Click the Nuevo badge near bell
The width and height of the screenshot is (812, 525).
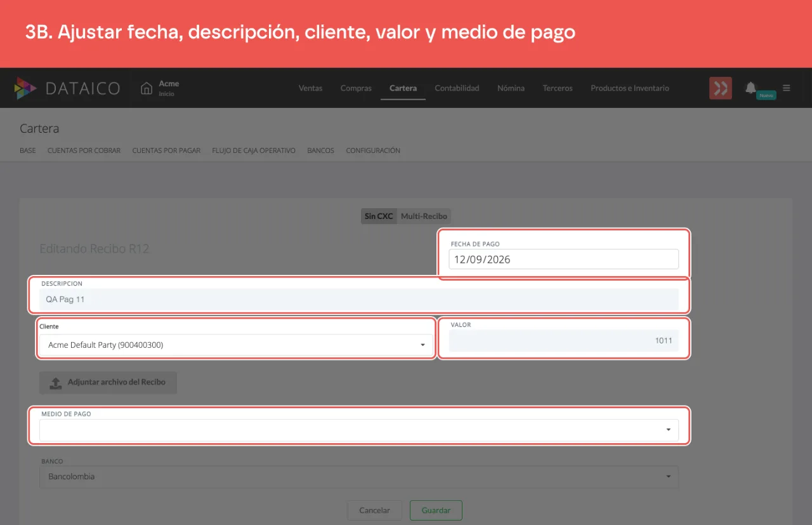click(766, 95)
